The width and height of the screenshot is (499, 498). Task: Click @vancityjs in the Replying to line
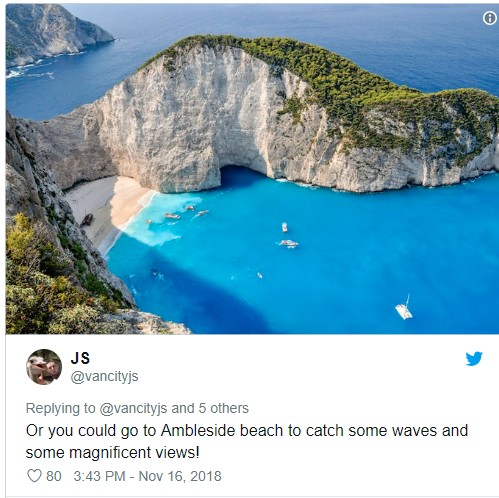click(133, 408)
